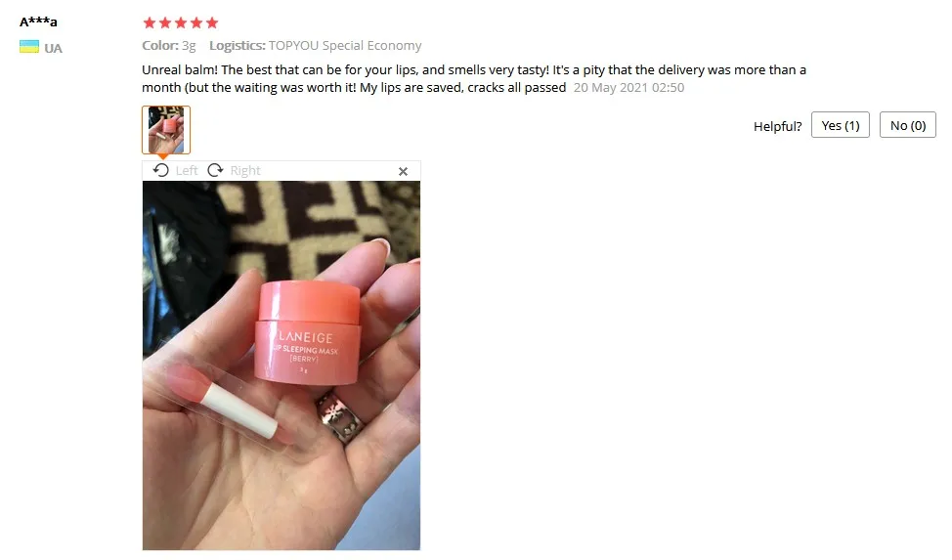The image size is (952, 560).
Task: Click the second red rating star
Action: click(x=165, y=23)
